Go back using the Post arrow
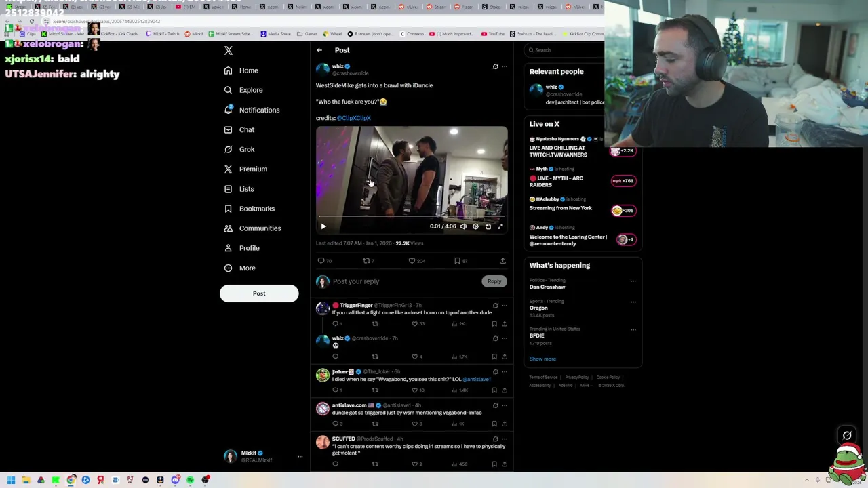Screen dimensions: 868x488 pos(319,50)
